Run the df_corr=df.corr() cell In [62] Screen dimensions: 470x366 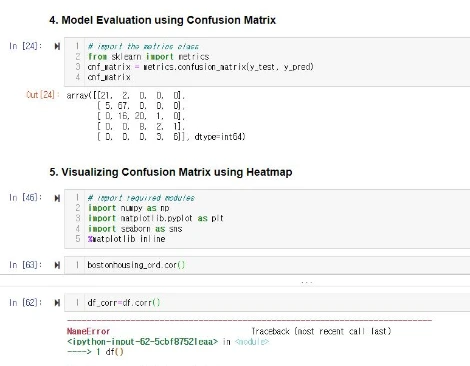pyautogui.click(x=57, y=303)
